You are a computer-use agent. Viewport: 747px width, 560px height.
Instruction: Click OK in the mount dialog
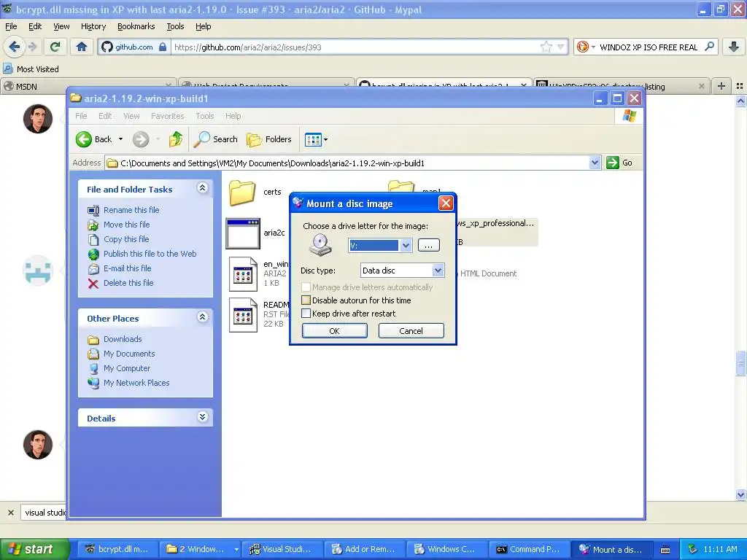point(334,331)
